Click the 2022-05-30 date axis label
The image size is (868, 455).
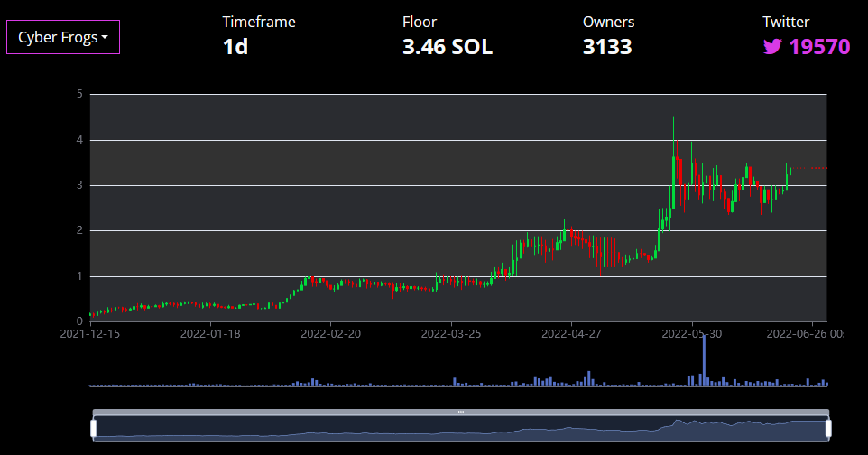click(692, 334)
